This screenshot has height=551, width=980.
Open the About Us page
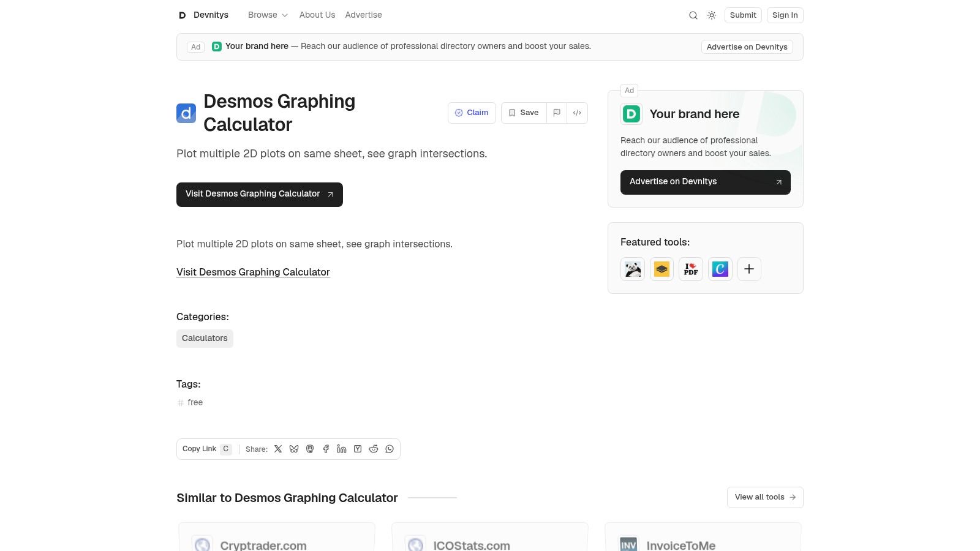click(317, 15)
